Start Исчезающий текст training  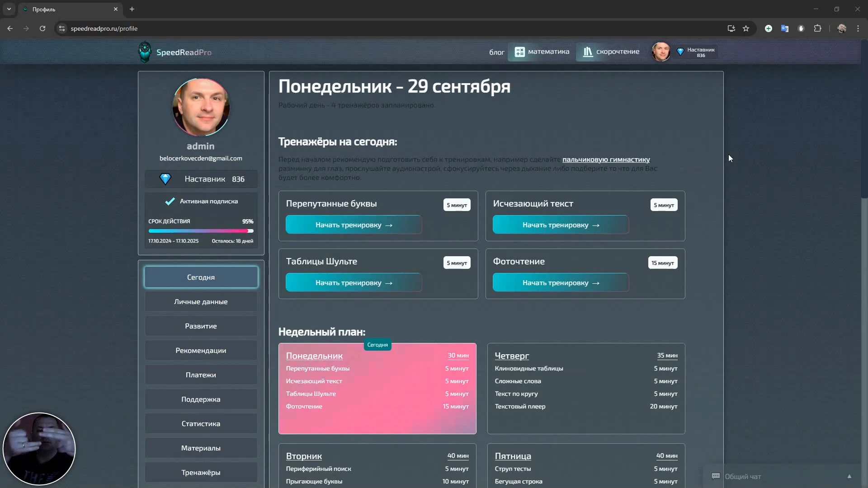click(561, 225)
